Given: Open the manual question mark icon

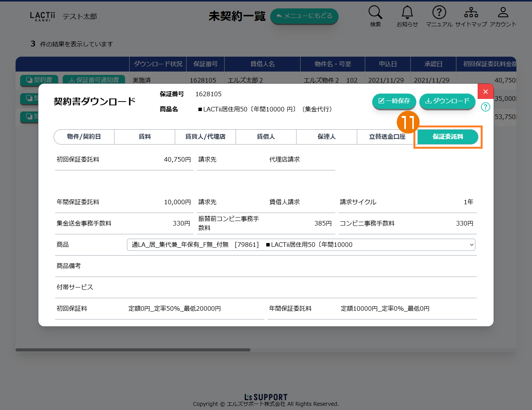Looking at the screenshot, I should coord(439,13).
